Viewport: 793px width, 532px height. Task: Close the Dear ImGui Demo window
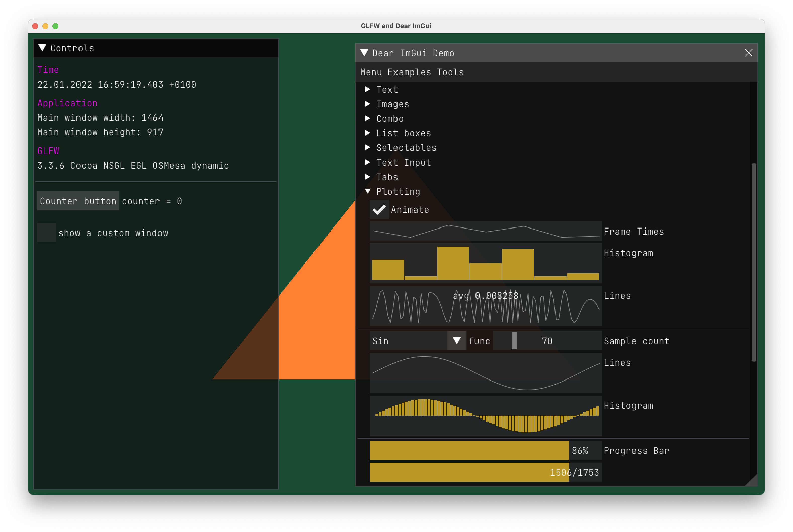coord(748,53)
